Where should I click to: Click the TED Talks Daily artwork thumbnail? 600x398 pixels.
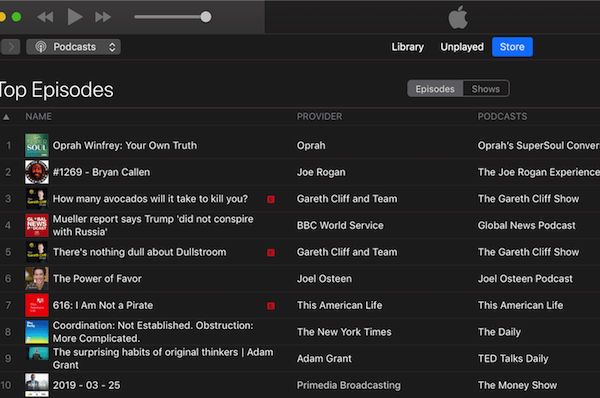click(x=37, y=354)
